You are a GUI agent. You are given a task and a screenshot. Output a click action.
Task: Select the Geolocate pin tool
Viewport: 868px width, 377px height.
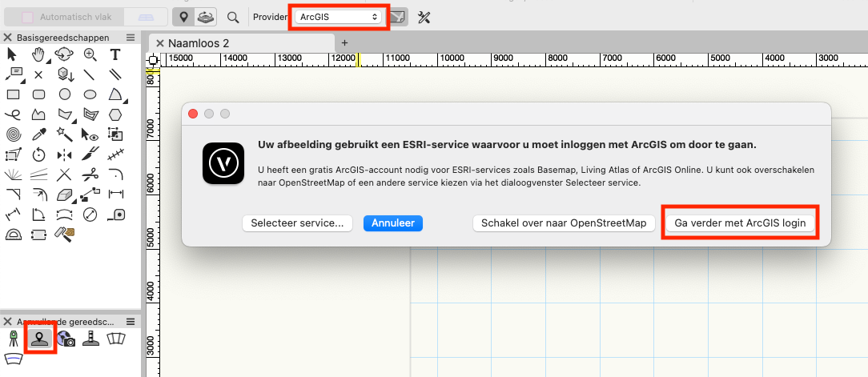click(x=40, y=339)
